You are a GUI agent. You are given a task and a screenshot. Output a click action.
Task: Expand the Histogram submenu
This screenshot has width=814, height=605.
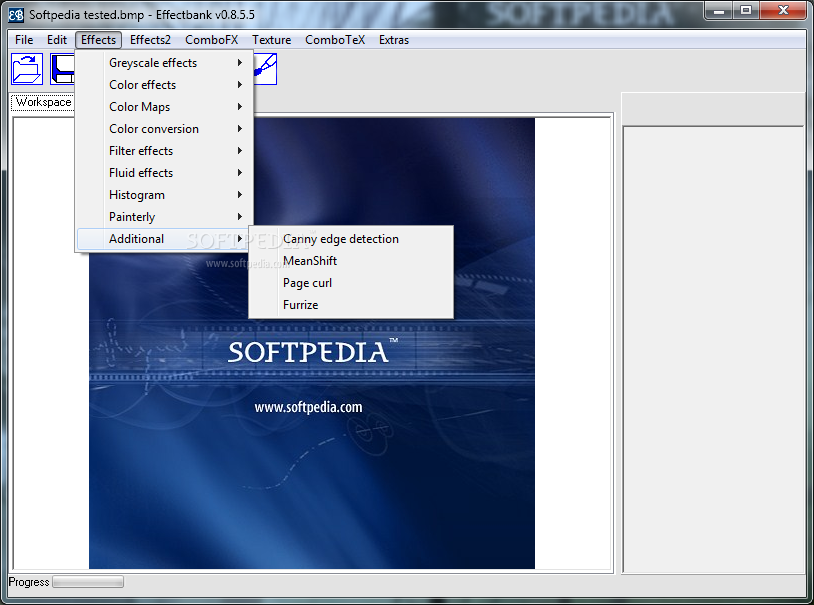(164, 195)
